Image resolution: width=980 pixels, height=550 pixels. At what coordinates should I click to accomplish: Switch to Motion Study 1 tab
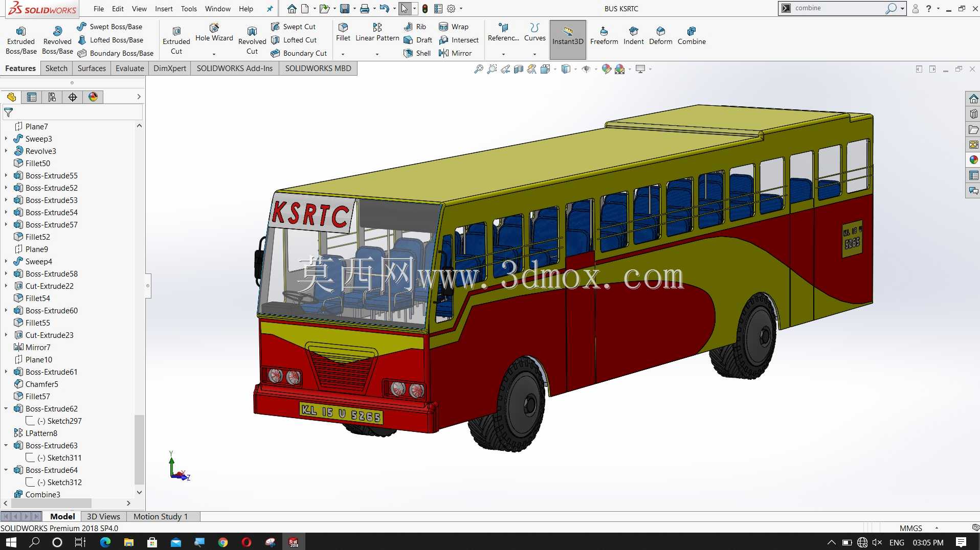tap(161, 516)
